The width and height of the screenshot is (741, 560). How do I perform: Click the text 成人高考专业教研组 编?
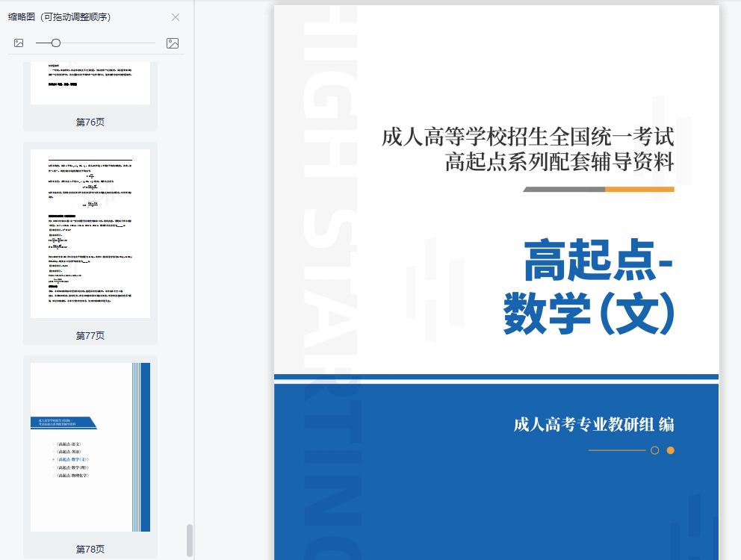tap(594, 424)
